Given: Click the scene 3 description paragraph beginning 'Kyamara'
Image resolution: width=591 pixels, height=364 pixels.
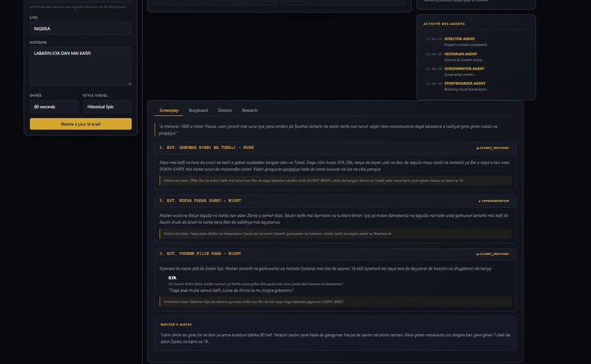Looking at the screenshot, I should pyautogui.click(x=326, y=269).
